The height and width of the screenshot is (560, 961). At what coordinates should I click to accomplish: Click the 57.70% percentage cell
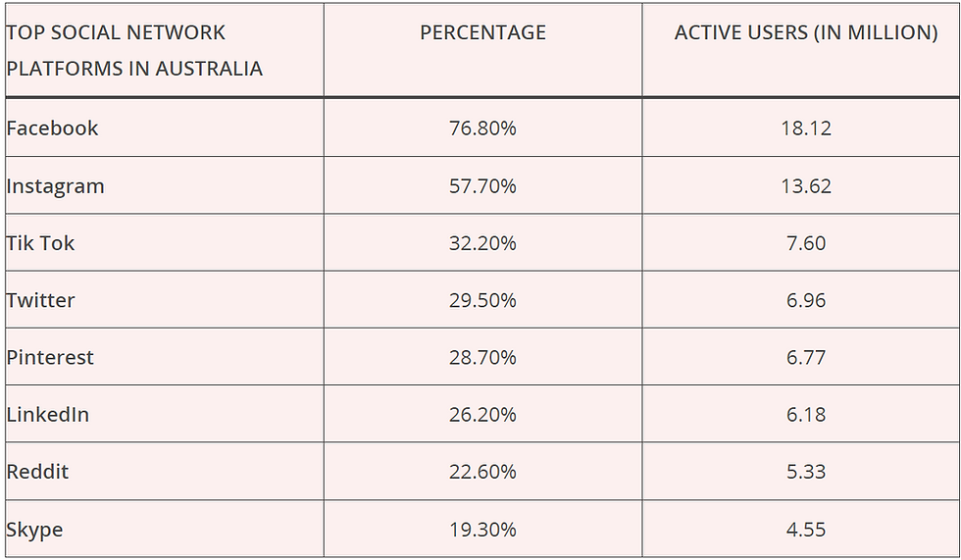[482, 185]
